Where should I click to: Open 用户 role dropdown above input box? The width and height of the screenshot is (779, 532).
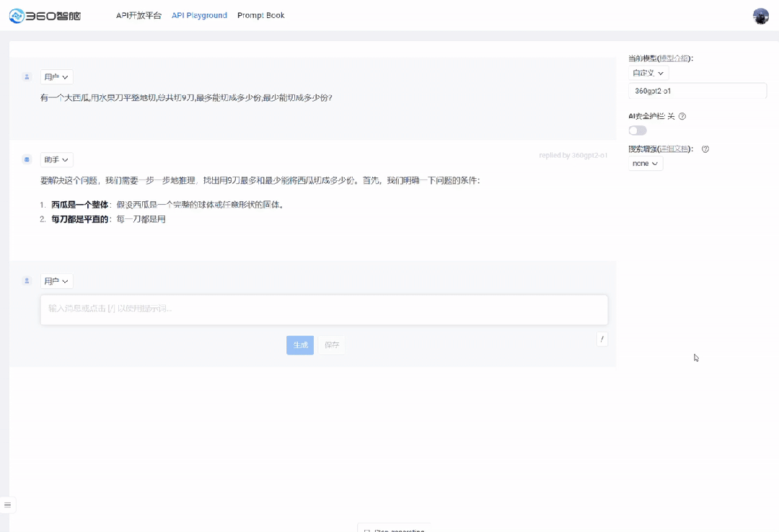click(57, 281)
